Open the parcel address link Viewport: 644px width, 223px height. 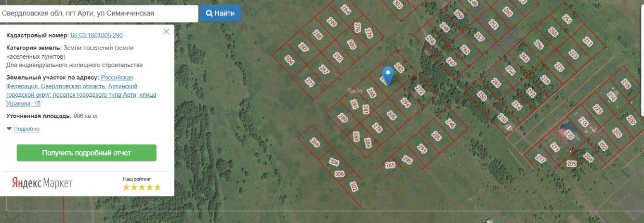[x=81, y=90]
